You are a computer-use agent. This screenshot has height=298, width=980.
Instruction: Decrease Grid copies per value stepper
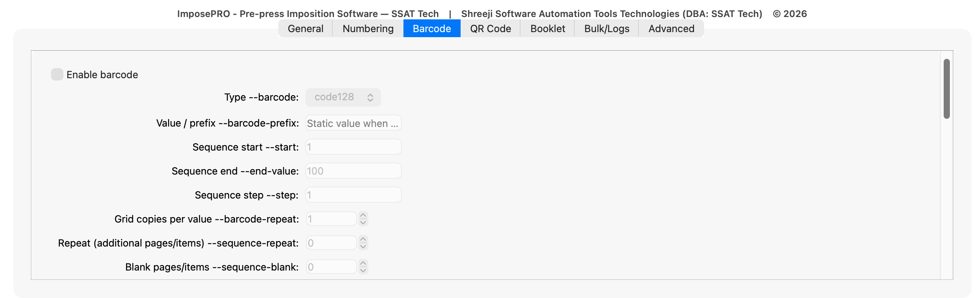click(x=363, y=223)
